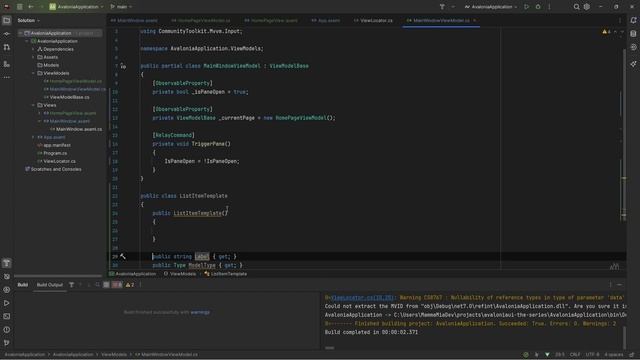The width and height of the screenshot is (640, 360).
Task: Click the warnings link in build message
Action: click(x=200, y=312)
